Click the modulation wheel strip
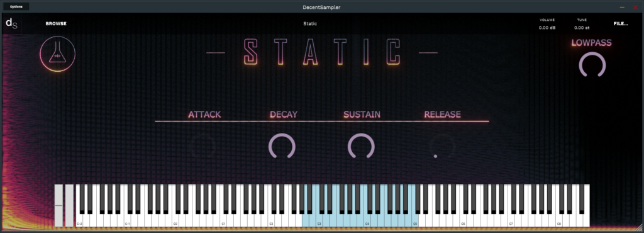The image size is (644, 233). (x=69, y=205)
